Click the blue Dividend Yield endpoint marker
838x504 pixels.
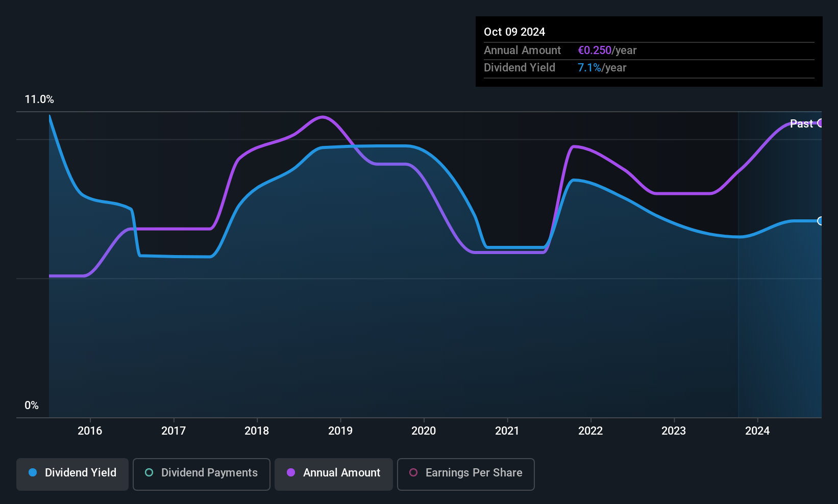[x=821, y=221]
